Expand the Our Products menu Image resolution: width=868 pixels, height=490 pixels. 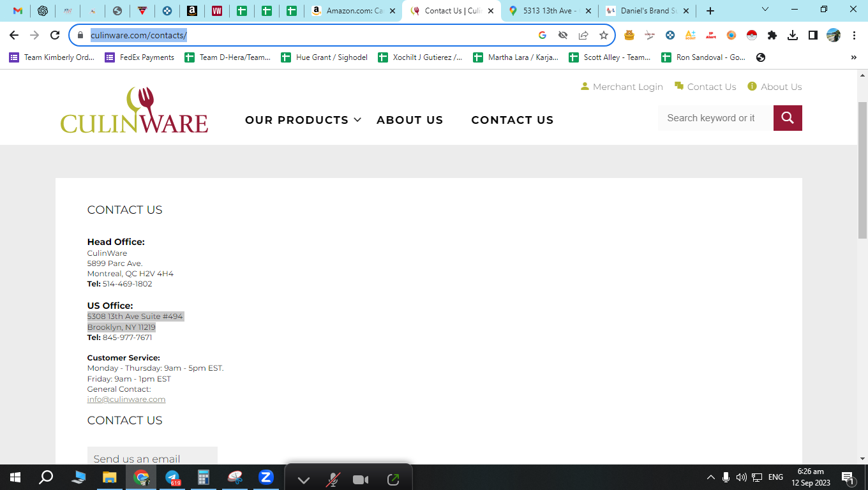tap(303, 120)
